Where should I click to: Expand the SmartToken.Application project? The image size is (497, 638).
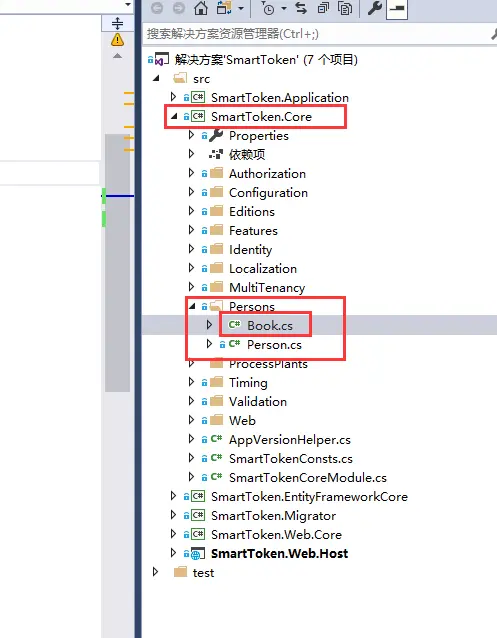point(173,97)
